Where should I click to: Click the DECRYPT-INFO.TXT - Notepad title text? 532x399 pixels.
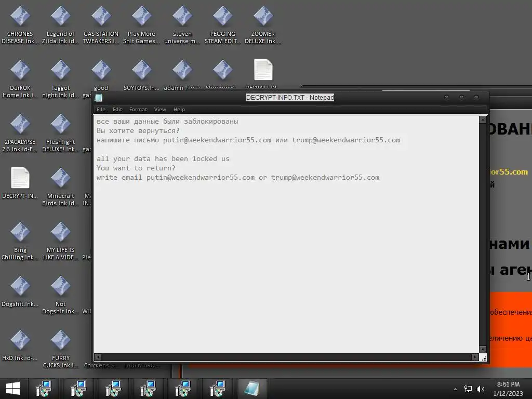click(x=290, y=98)
